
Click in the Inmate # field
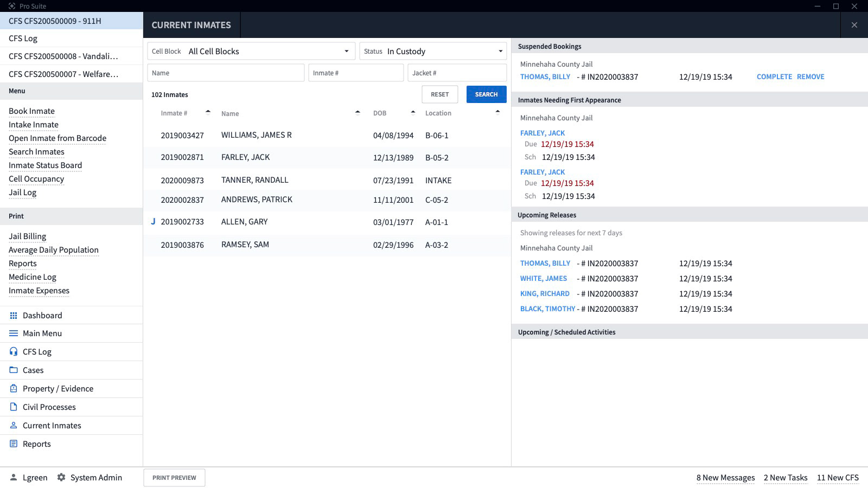tap(356, 73)
